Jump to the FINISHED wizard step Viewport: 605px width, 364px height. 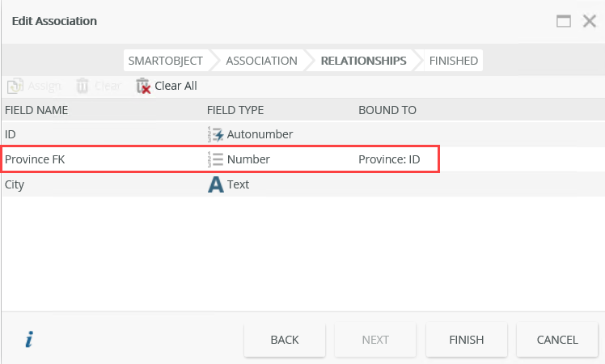click(453, 61)
